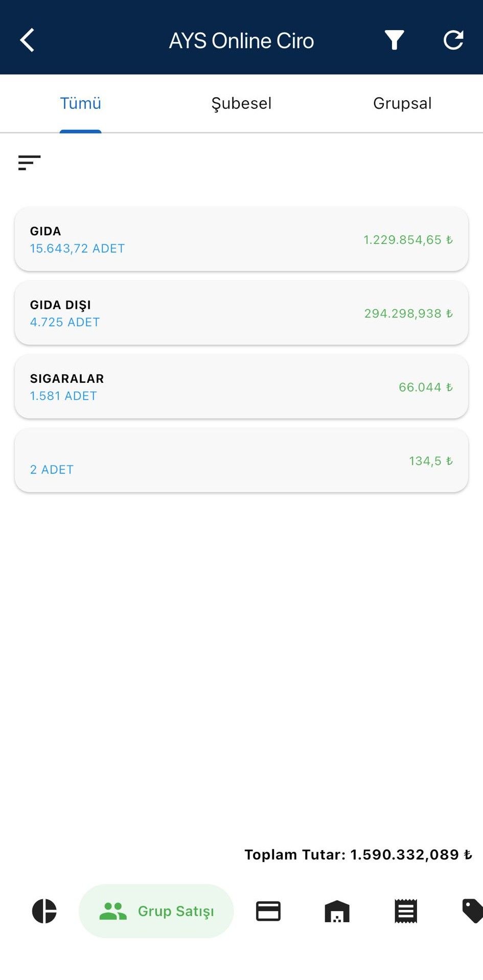Tap the price tag bottom icon
The width and height of the screenshot is (483, 980).
[x=472, y=911]
